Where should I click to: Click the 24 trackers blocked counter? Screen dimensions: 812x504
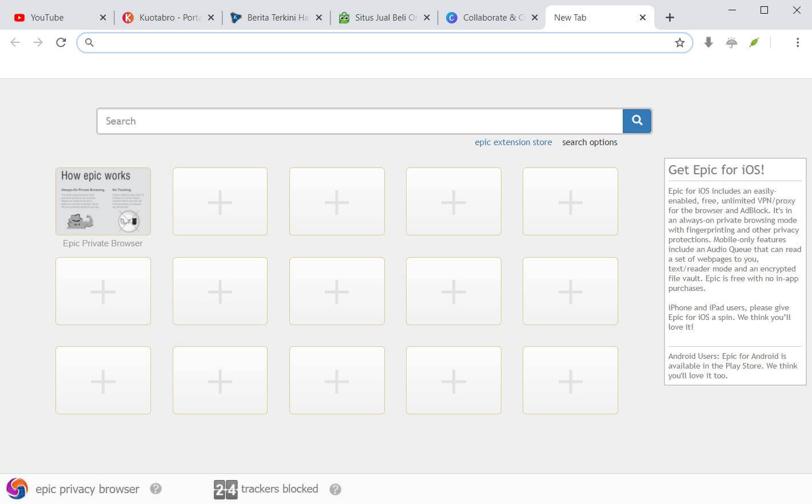pyautogui.click(x=225, y=489)
